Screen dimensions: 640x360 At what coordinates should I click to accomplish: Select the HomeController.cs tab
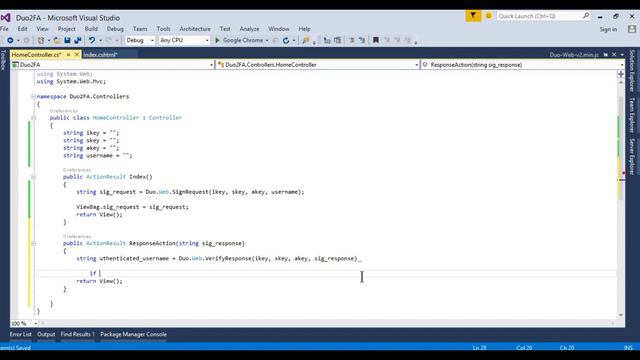click(x=36, y=55)
